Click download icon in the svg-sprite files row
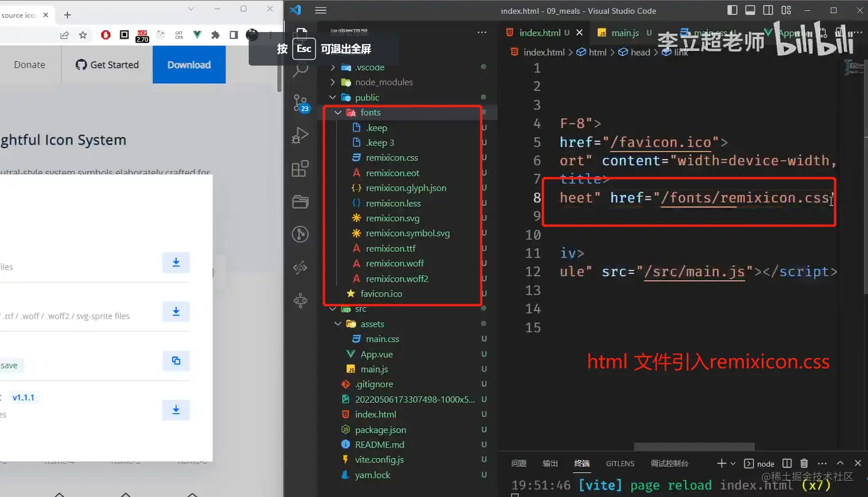Screen dimensions: 868x497 tap(176, 312)
